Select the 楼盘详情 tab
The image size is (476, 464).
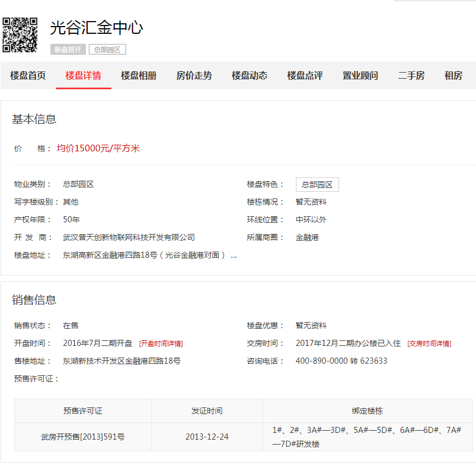(83, 76)
